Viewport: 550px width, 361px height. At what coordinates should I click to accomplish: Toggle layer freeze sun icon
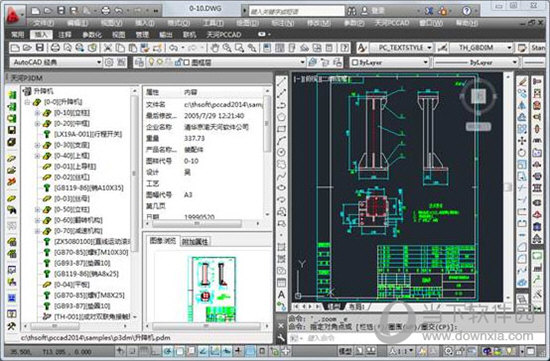[160, 62]
